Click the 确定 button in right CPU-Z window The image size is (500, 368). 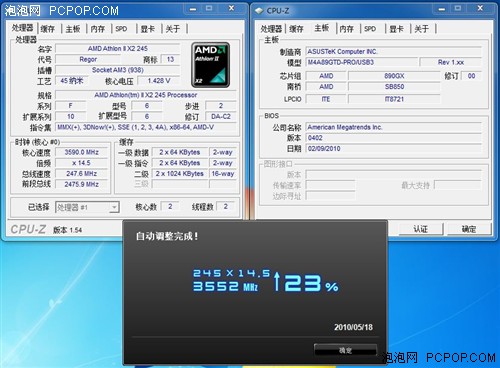(469, 229)
